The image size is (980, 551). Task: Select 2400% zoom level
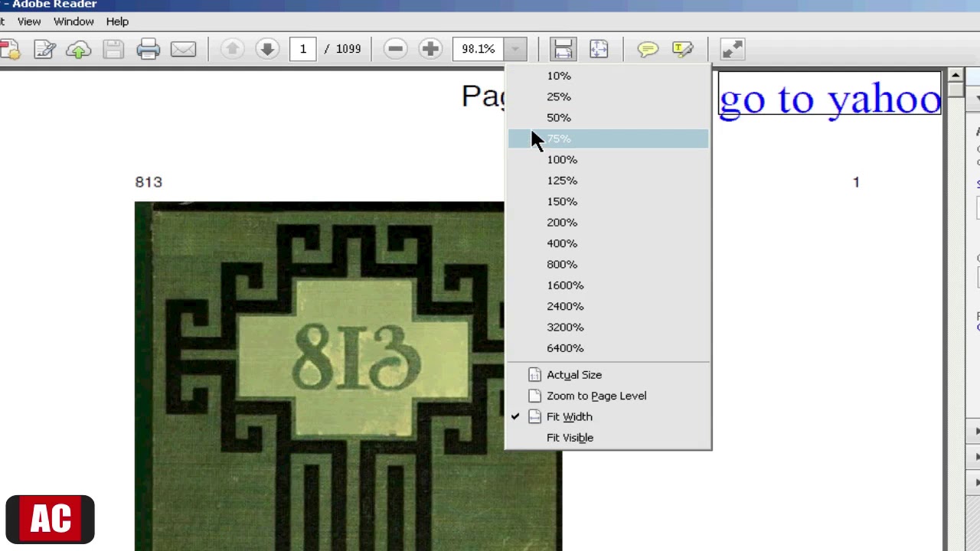[x=608, y=305]
